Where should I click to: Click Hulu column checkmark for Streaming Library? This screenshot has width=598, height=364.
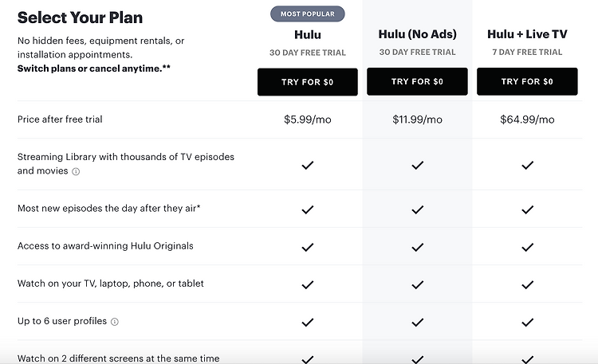[x=308, y=165]
